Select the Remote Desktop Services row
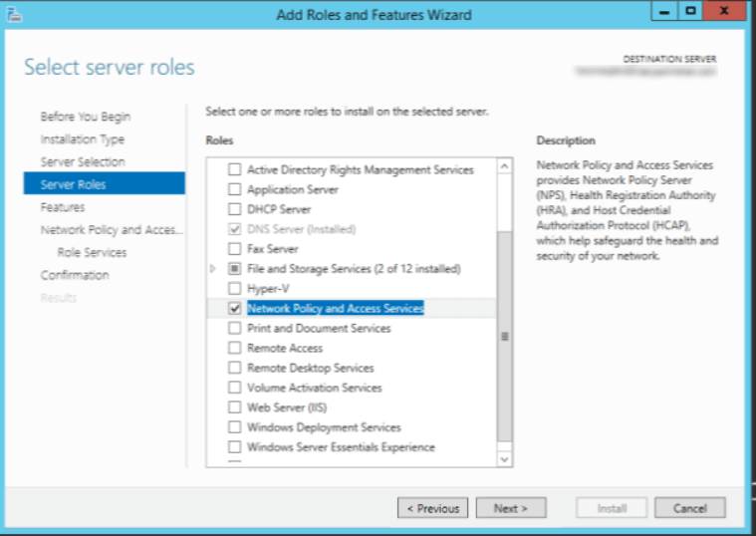Viewport: 756px width, 536px height. (x=310, y=368)
